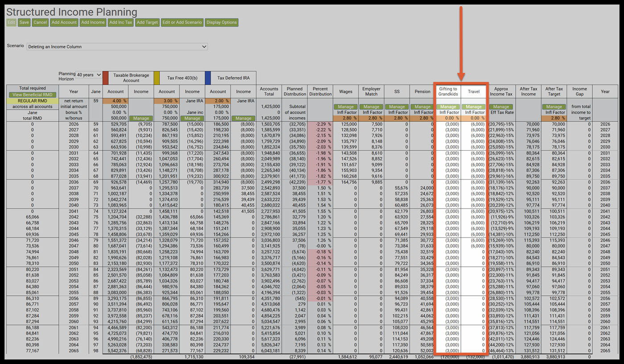Click the 4.00 % net return field
This screenshot has width=624, height=364.
pyautogui.click(x=115, y=101)
